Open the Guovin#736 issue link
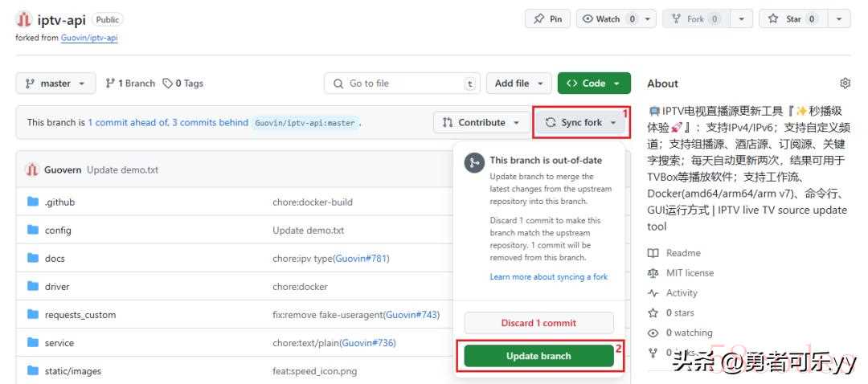Viewport: 868px width, 384px height. (x=367, y=343)
